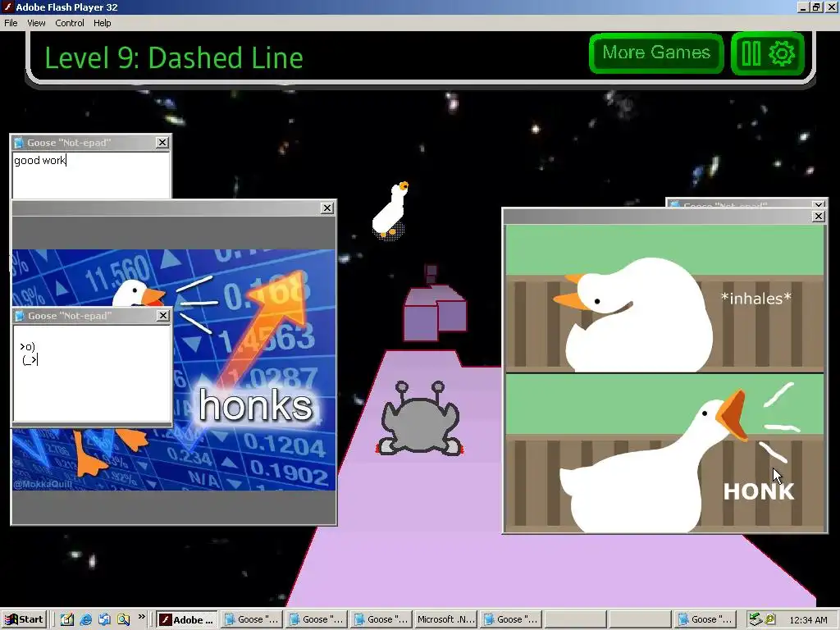Click the text area containing "good work"
Image resolution: width=840 pixels, height=630 pixels.
(x=91, y=176)
